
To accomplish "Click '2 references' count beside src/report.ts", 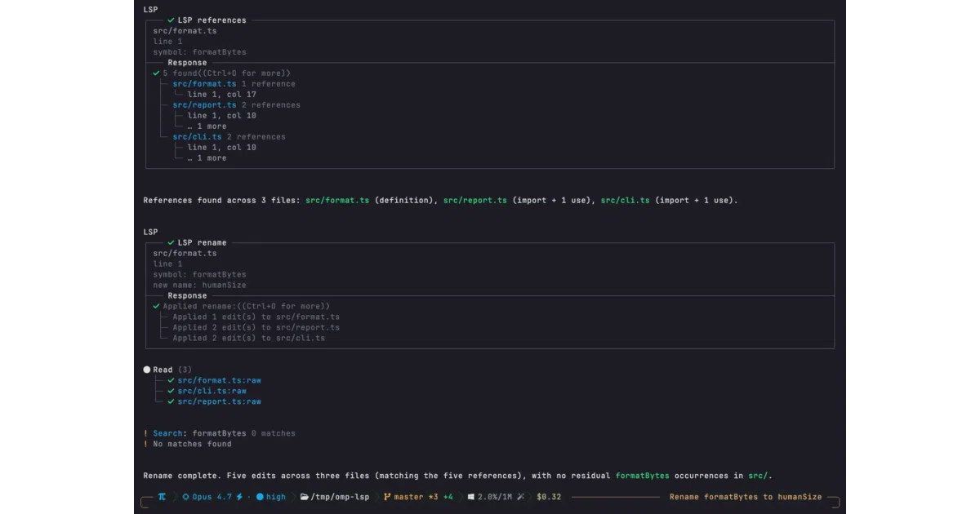I will pyautogui.click(x=271, y=105).
